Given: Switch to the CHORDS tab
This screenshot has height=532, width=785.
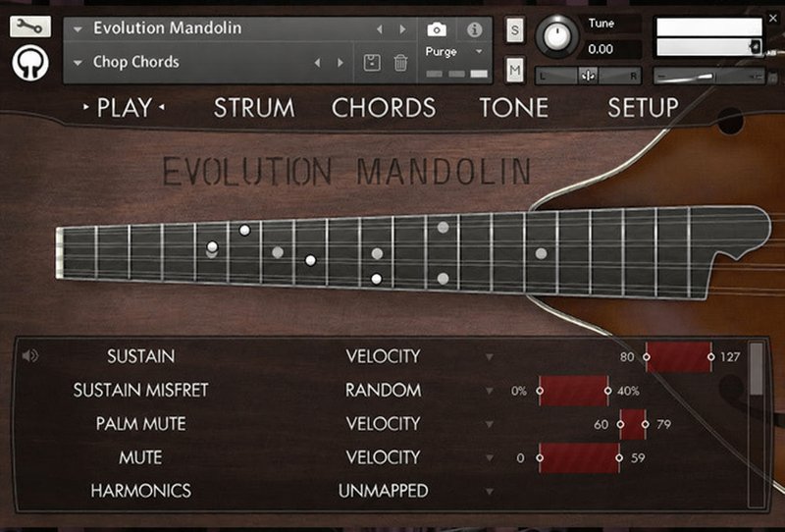Looking at the screenshot, I should point(384,107).
